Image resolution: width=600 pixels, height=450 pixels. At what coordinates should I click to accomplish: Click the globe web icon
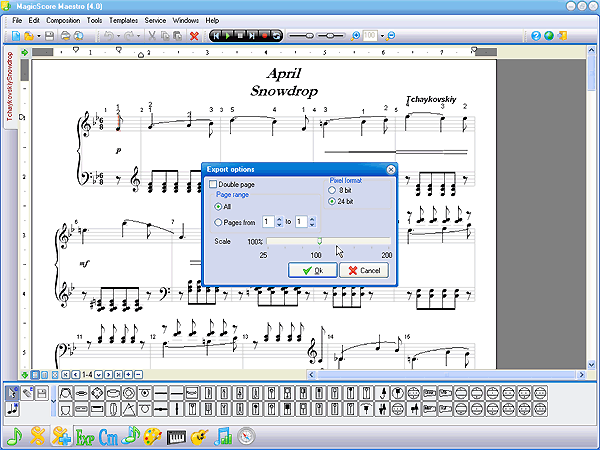tap(549, 36)
